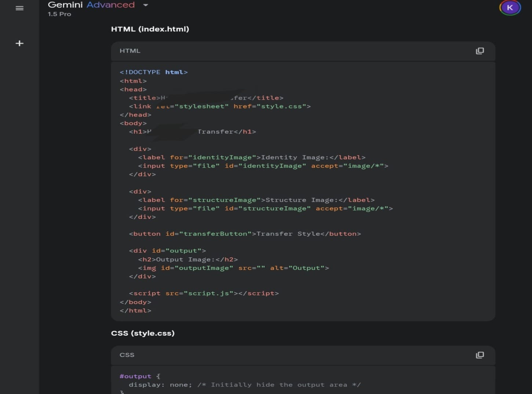Click the transferButton button code line
Screen dimensions: 532x394
click(x=244, y=234)
